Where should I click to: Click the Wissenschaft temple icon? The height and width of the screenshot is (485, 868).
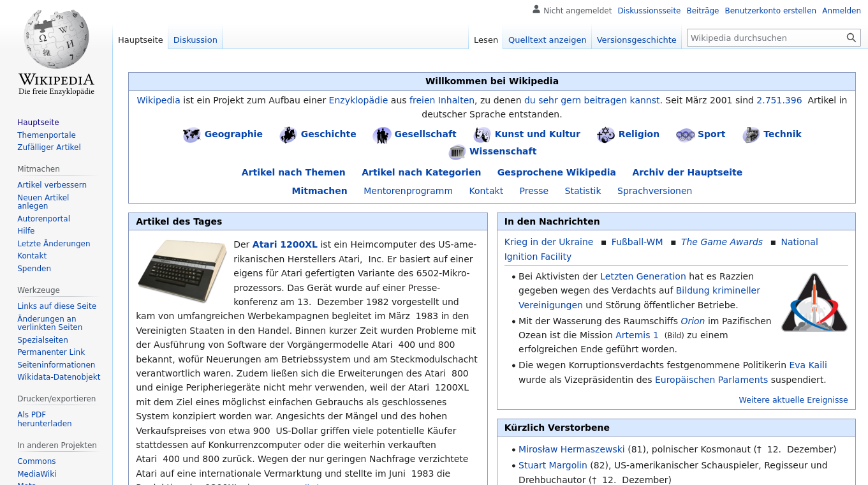coord(457,152)
